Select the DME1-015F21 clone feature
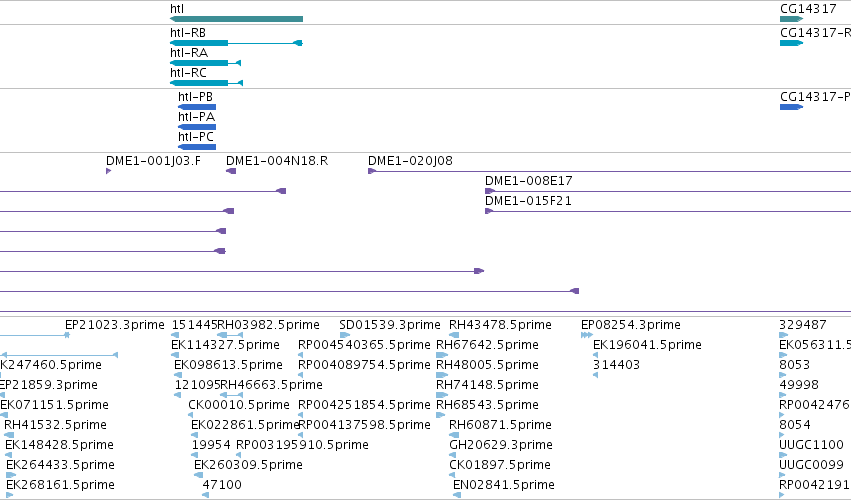851x500 pixels. [668, 211]
